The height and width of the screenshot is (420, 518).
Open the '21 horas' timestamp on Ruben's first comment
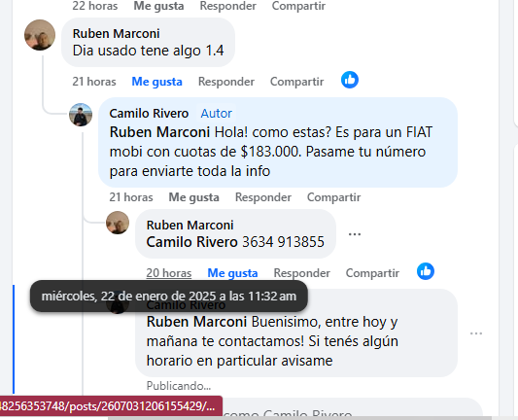[94, 82]
